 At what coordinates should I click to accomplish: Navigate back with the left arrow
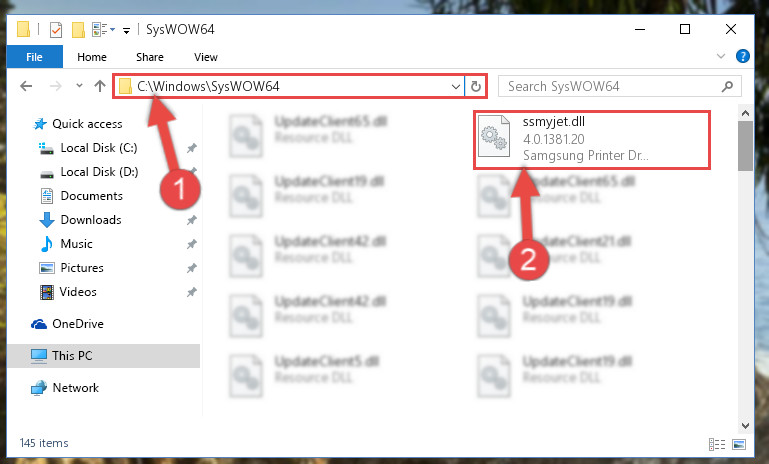tap(26, 86)
